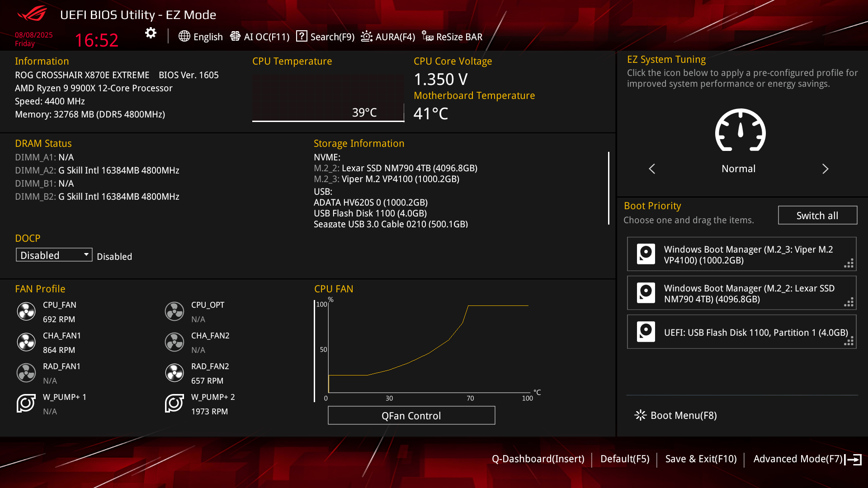This screenshot has width=868, height=488.
Task: Click the Switch all button
Action: 817,215
